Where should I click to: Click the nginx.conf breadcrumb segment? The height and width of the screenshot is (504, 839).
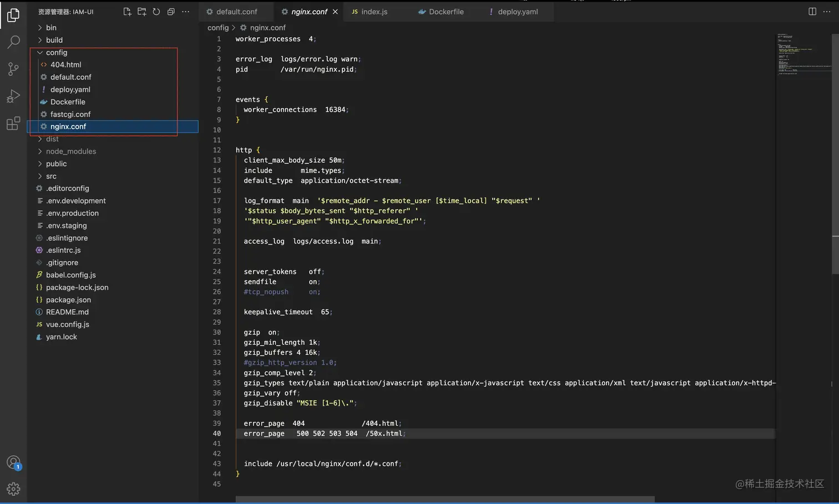262,28
